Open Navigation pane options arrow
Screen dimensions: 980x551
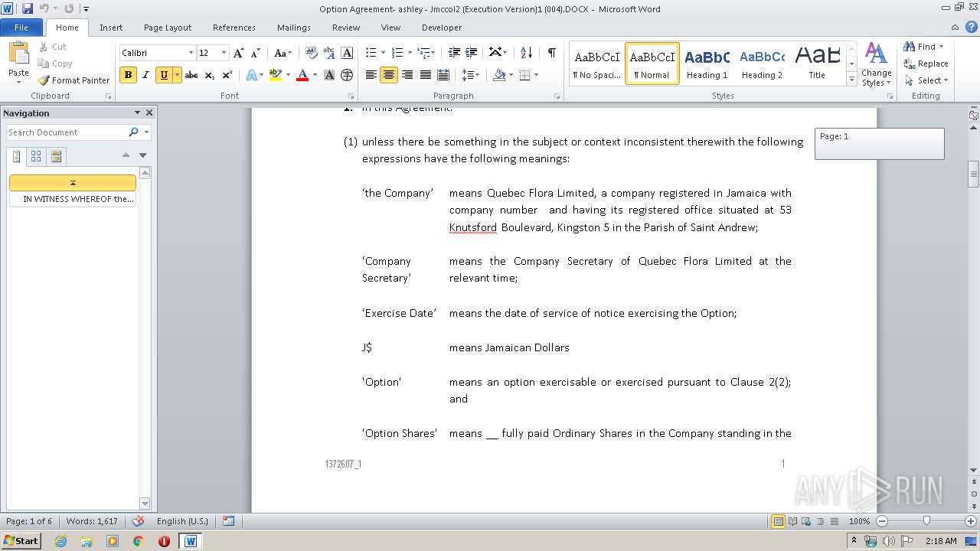(x=137, y=112)
